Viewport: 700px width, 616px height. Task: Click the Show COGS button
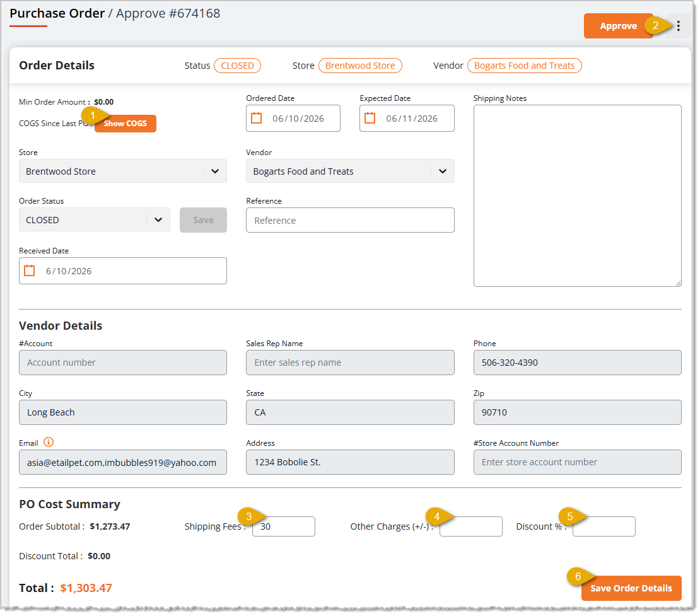point(125,124)
